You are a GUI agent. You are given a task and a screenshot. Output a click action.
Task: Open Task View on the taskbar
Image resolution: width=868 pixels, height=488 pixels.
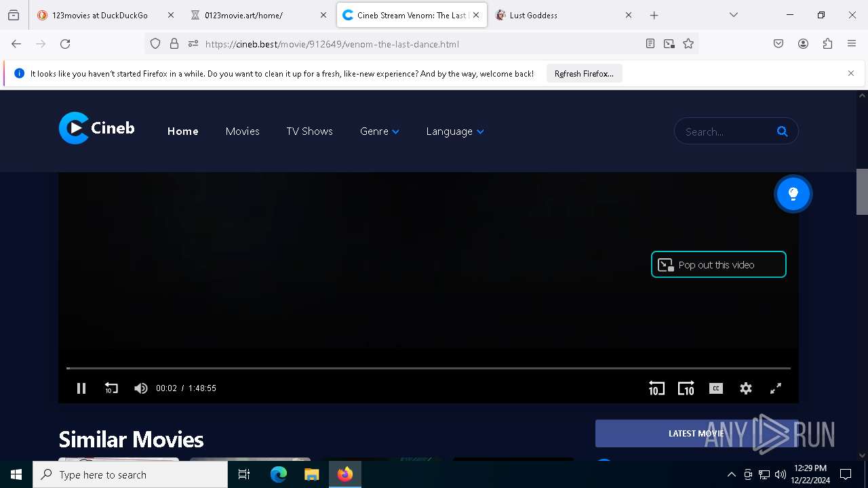[x=244, y=474]
